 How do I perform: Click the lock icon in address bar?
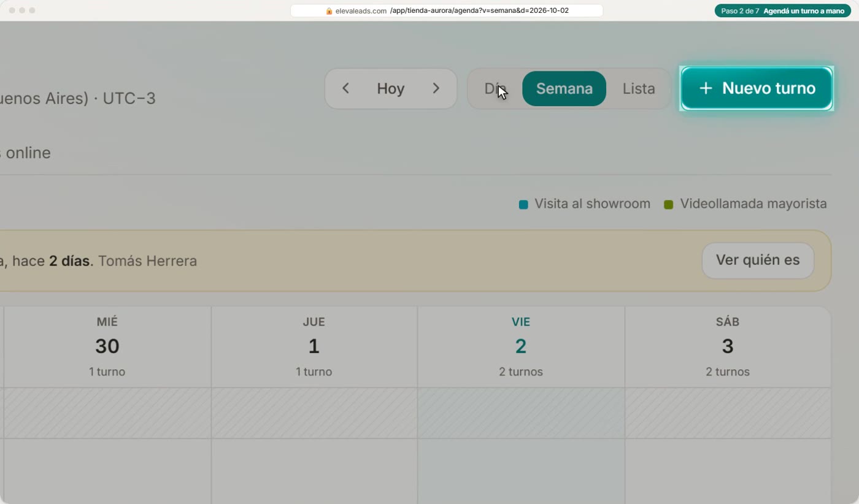tap(329, 11)
